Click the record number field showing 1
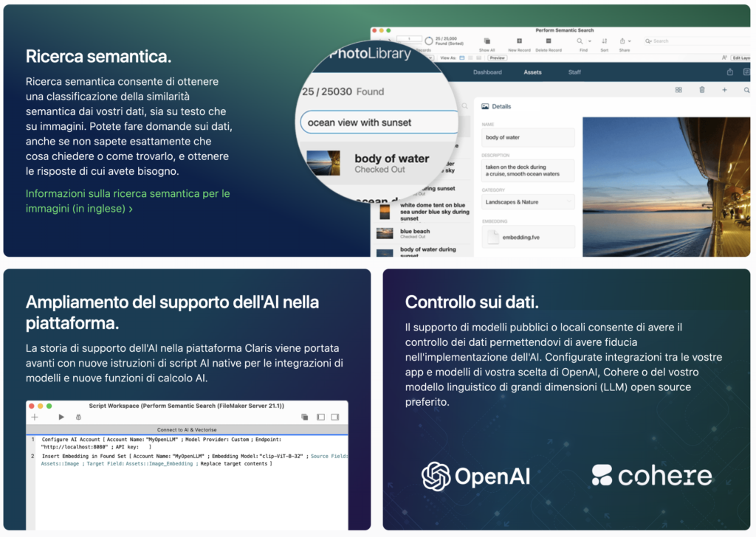The width and height of the screenshot is (756, 537). click(409, 39)
